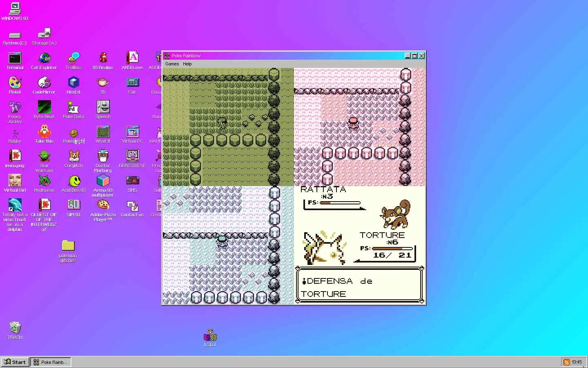Open the WINDOWS 93 desktop icon

tap(15, 11)
